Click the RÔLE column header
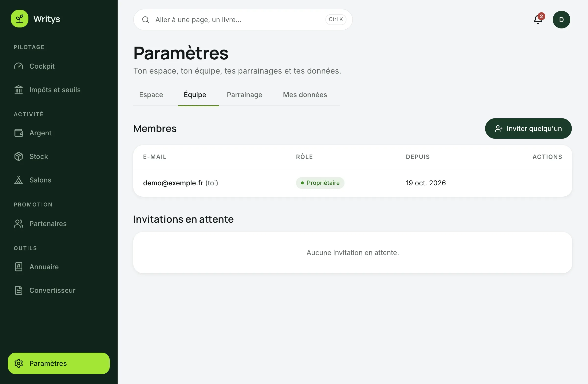Image resolution: width=588 pixels, height=384 pixels. [x=304, y=157]
